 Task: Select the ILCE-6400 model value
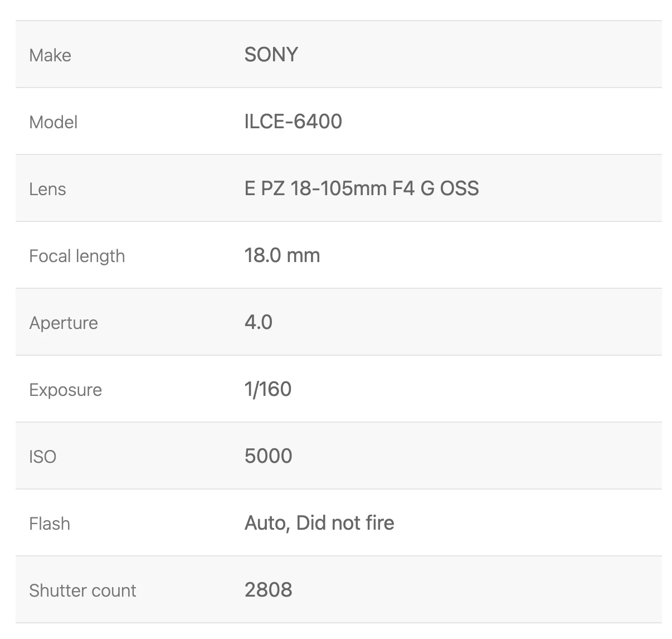(x=293, y=122)
